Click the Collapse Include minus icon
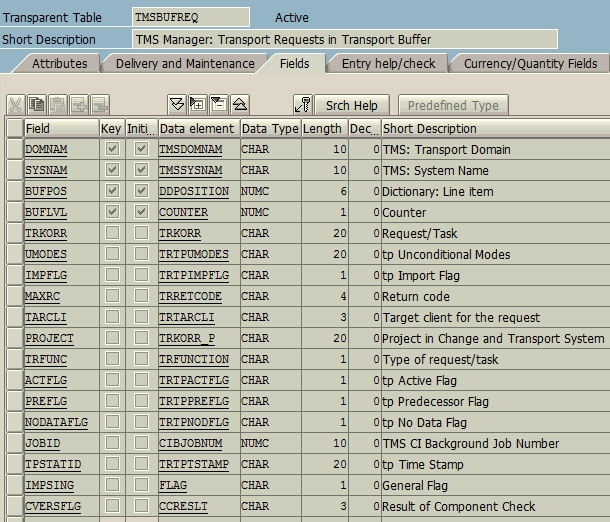This screenshot has height=522, width=610. (x=219, y=105)
